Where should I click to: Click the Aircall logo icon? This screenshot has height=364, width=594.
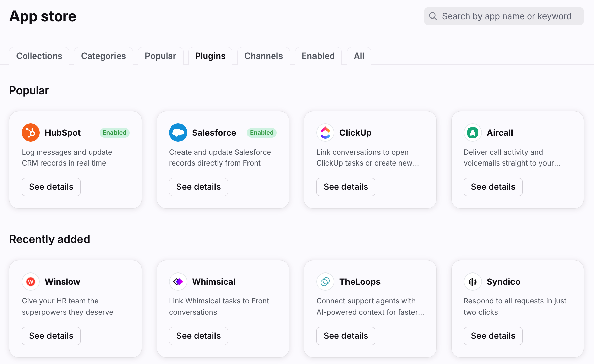coord(473,133)
